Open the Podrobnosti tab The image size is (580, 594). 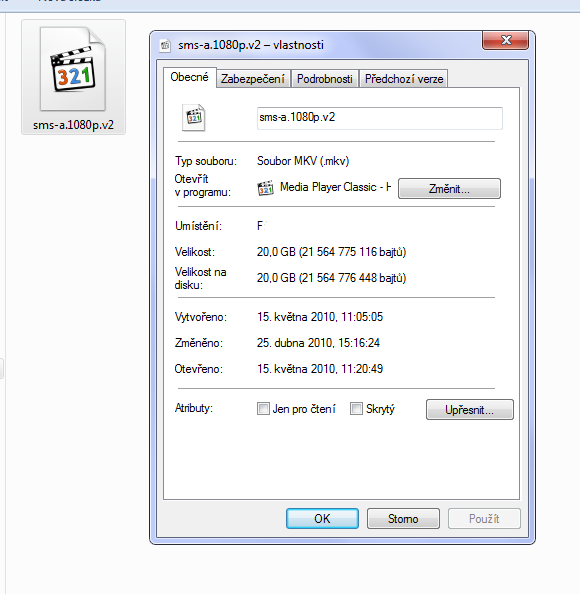325,79
